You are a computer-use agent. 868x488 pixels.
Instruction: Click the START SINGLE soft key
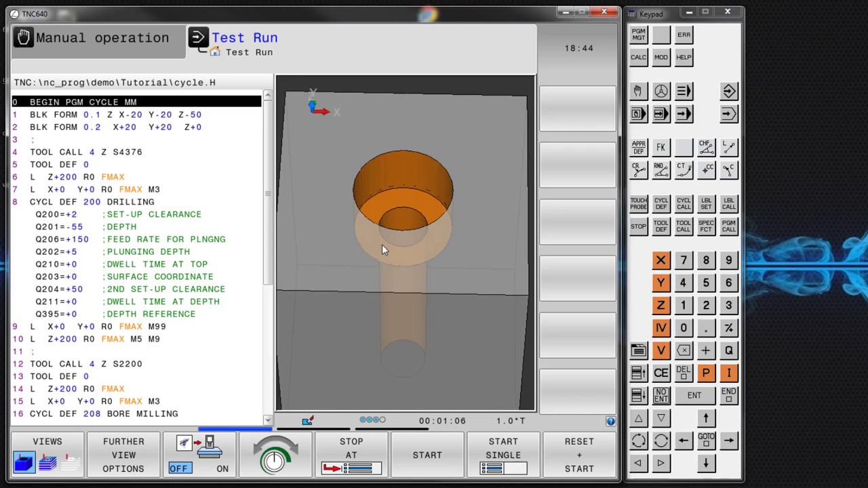pyautogui.click(x=503, y=455)
